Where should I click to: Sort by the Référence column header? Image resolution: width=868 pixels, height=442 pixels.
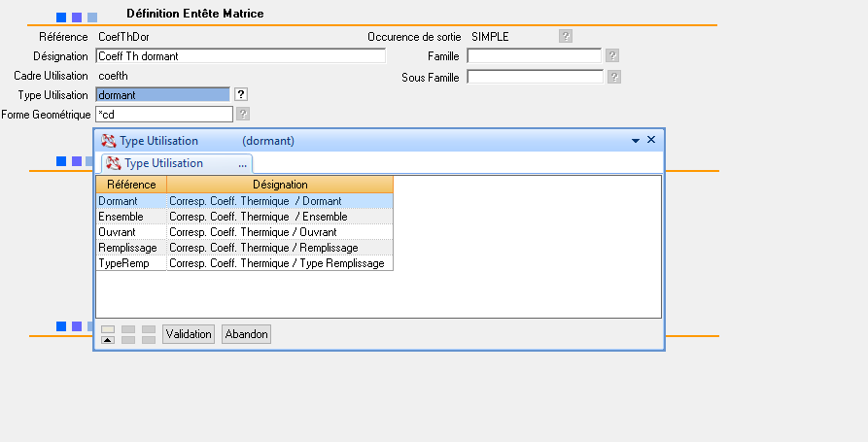click(131, 185)
